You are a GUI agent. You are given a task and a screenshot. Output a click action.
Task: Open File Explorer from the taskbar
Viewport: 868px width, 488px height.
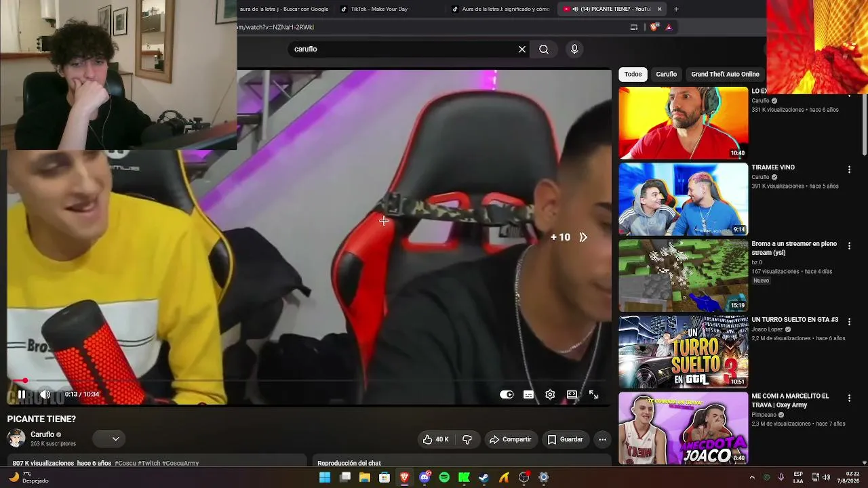click(364, 477)
